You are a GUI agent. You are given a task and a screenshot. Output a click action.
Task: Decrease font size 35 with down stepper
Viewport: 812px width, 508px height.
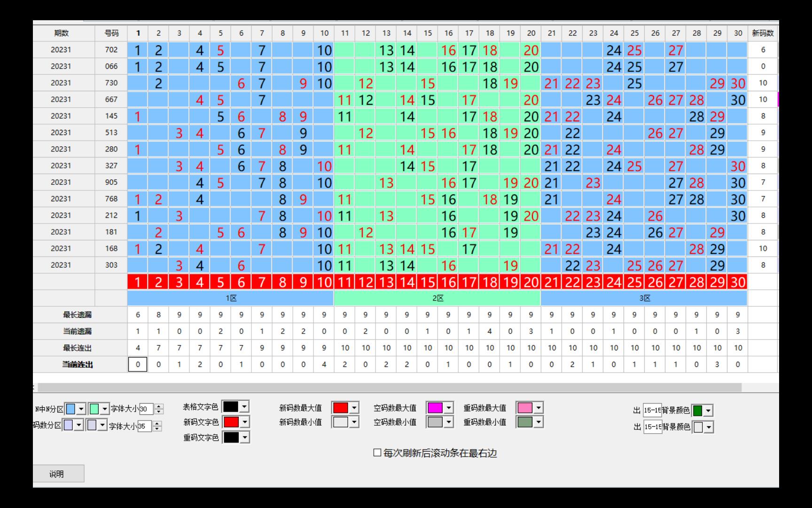[x=157, y=429]
